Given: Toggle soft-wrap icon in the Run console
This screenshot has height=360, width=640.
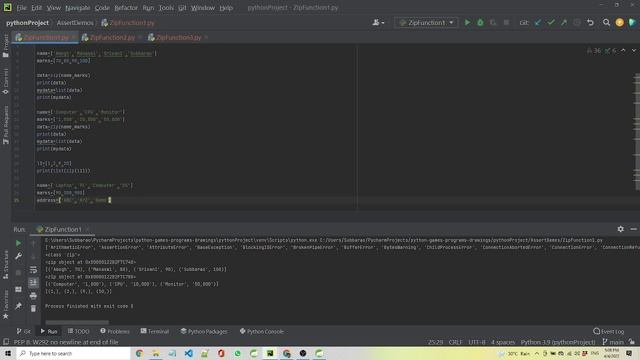Looking at the screenshot, I should [33, 269].
